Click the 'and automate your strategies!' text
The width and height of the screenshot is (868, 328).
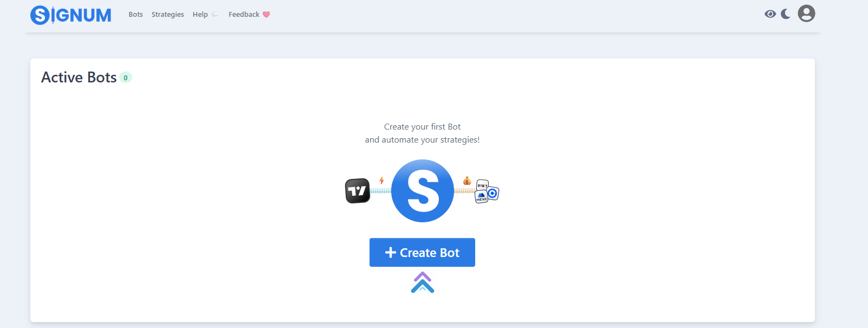[422, 140]
